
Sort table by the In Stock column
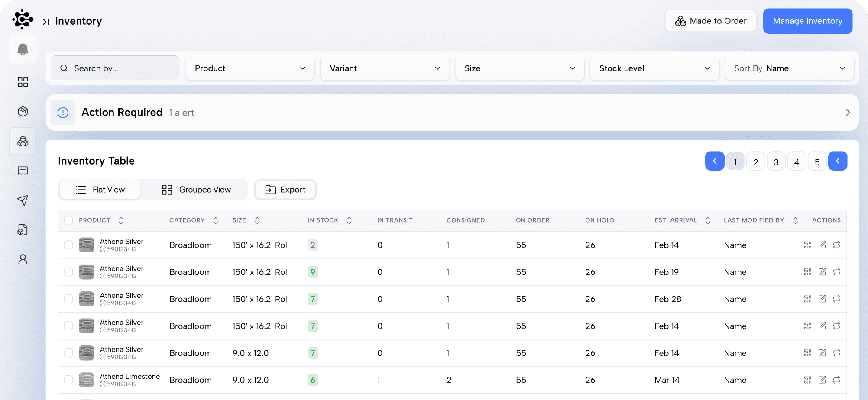[x=349, y=220]
